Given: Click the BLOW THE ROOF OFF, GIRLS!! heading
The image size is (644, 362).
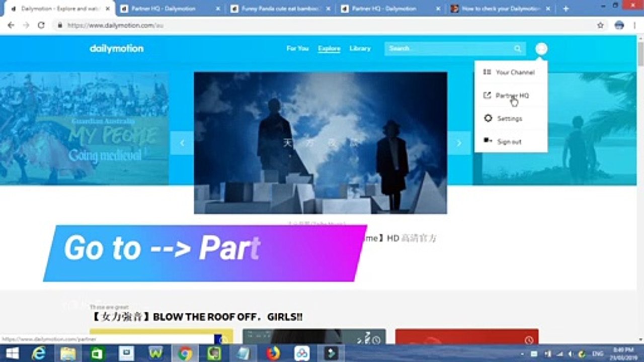Looking at the screenshot, I should 197,317.
